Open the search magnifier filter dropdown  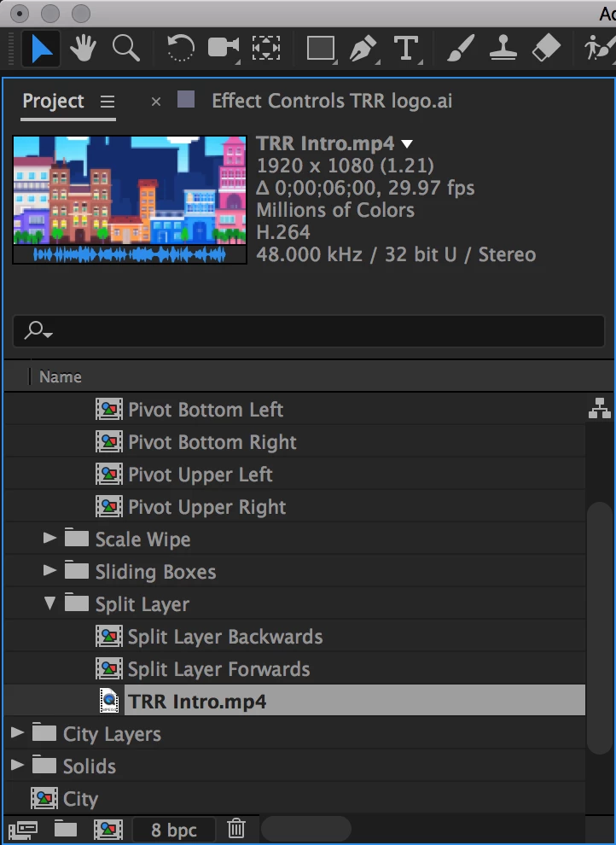38,329
